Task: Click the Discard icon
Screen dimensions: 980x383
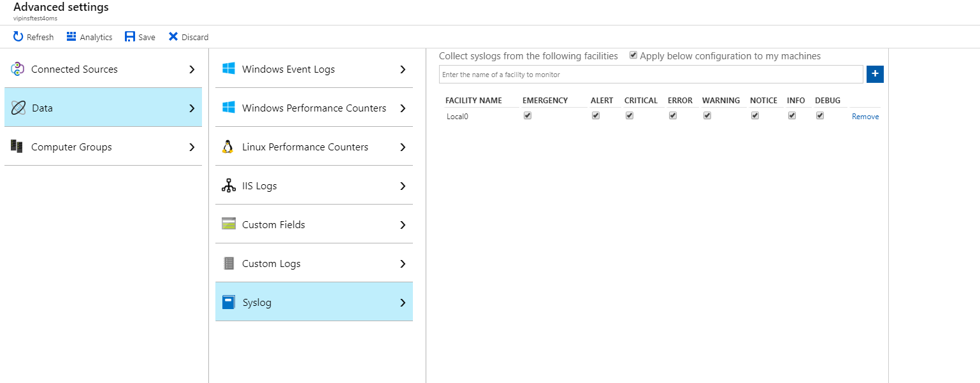Action: pyautogui.click(x=173, y=36)
